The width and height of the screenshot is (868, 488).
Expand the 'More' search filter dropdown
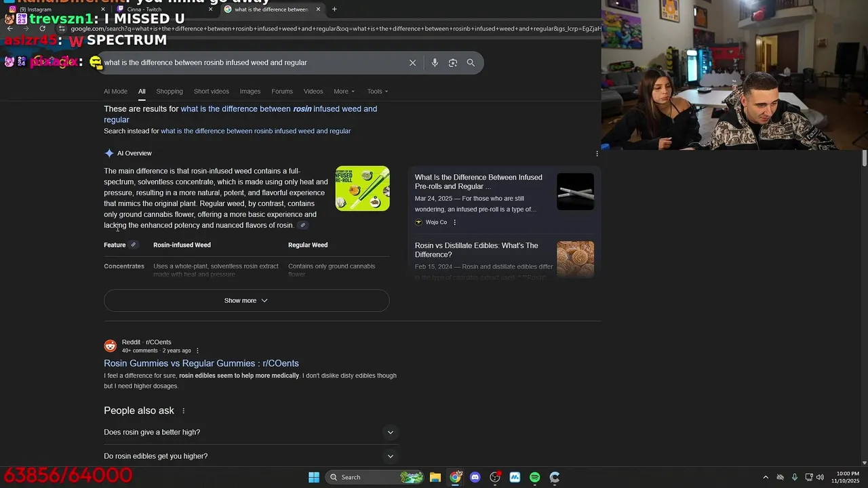344,91
